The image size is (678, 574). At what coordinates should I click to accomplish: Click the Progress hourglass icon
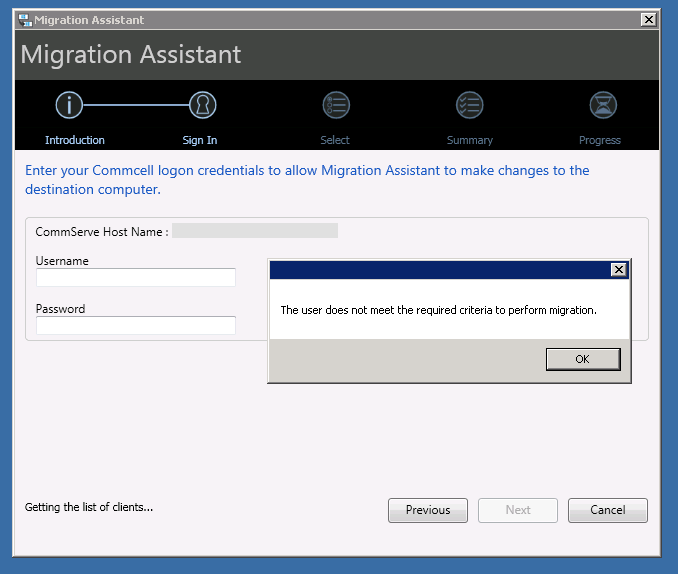[x=603, y=105]
